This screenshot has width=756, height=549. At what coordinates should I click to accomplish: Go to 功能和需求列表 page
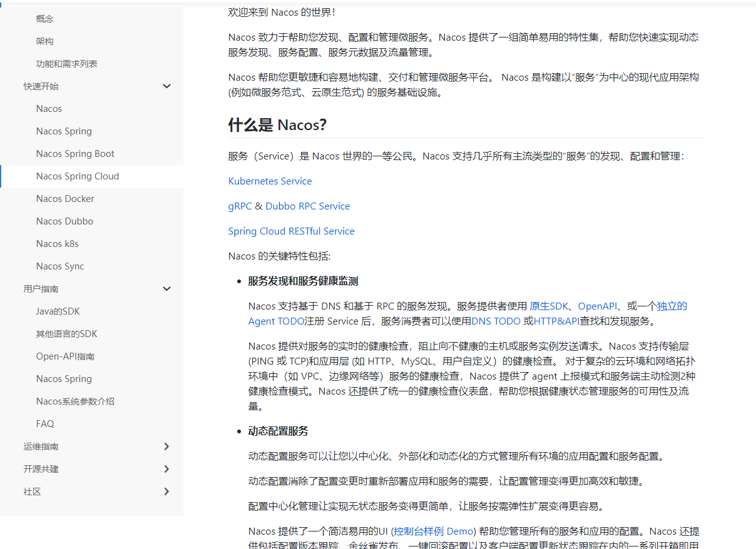pyautogui.click(x=67, y=64)
